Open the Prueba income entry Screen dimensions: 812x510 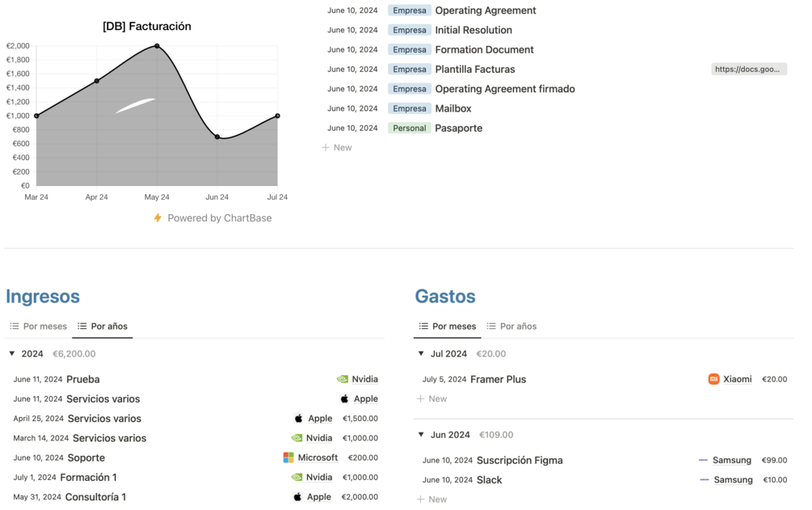83,379
